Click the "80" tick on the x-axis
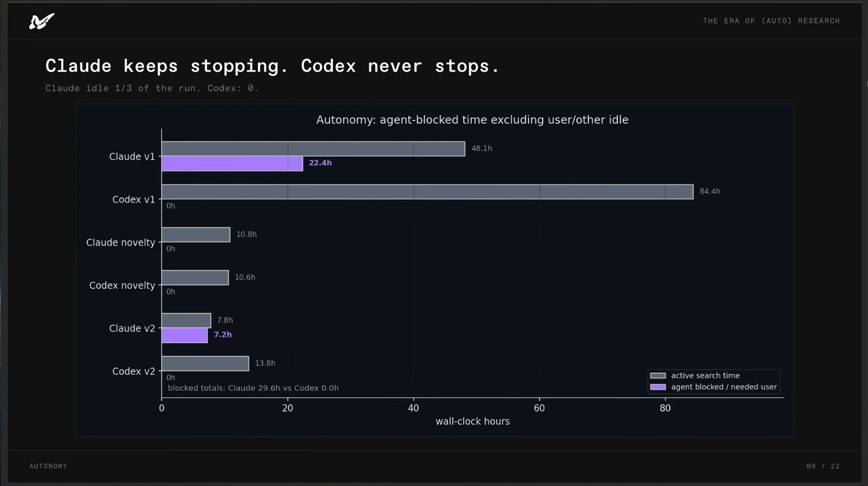The image size is (868, 486). [x=665, y=408]
